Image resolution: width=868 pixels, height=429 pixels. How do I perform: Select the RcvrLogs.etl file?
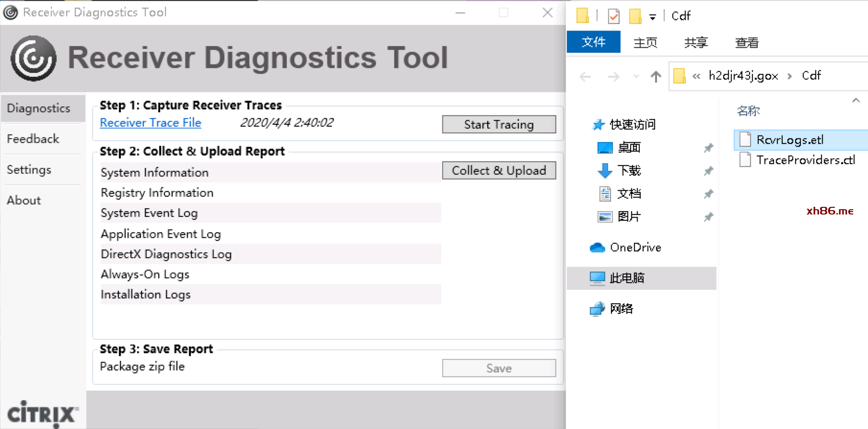pos(801,140)
